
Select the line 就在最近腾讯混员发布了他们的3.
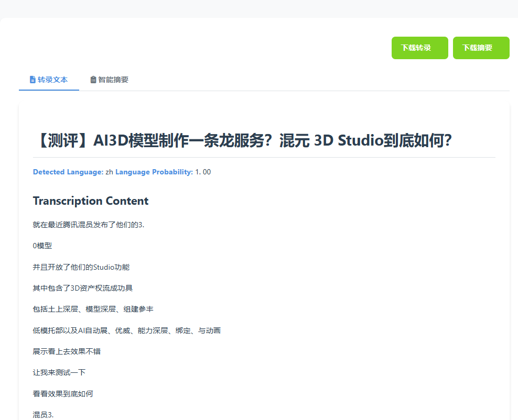pyautogui.click(x=88, y=225)
